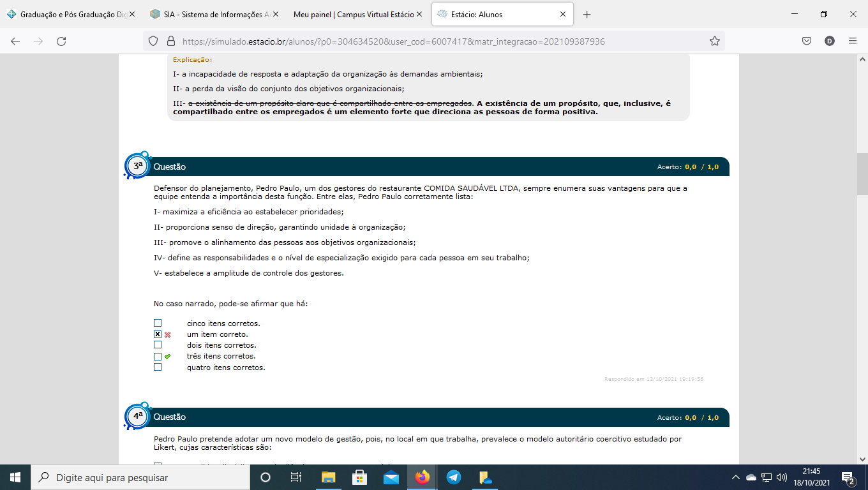The height and width of the screenshot is (490, 868).
Task: Click the 4ª question number badge
Action: coord(137,416)
